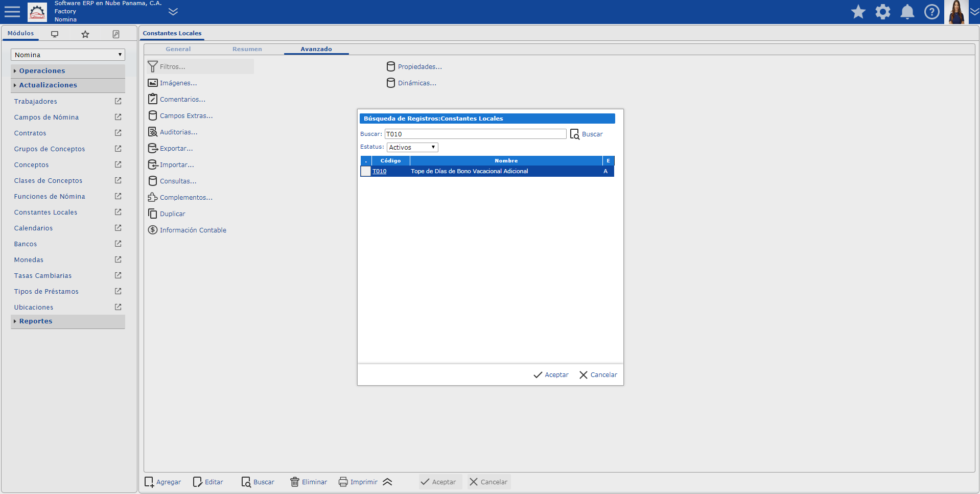
Task: Open Dinámicas option
Action: pos(411,83)
